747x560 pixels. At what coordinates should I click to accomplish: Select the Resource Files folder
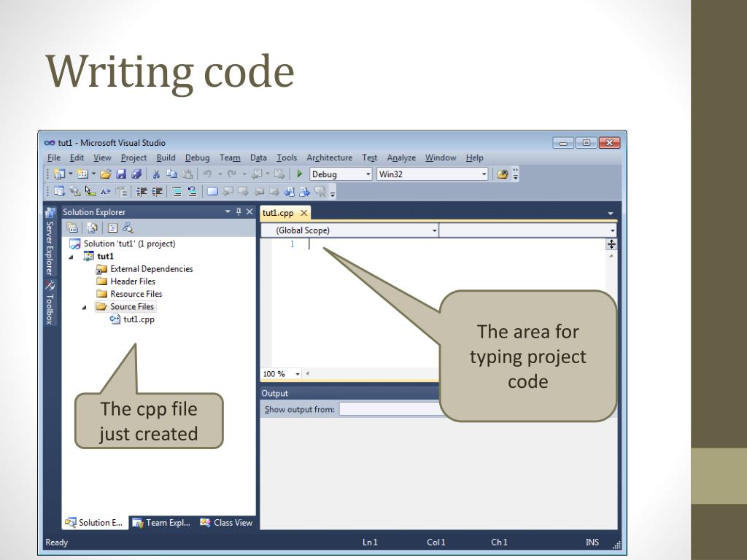[130, 295]
